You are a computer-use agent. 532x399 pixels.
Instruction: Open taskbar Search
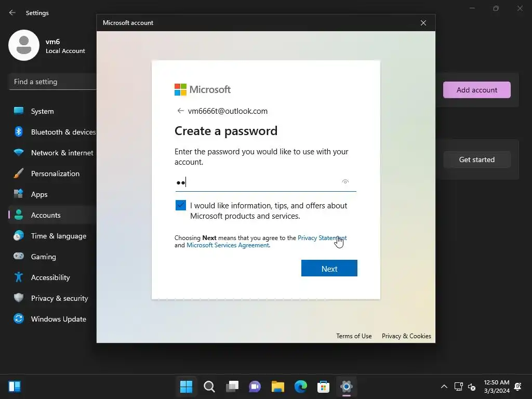tap(209, 387)
